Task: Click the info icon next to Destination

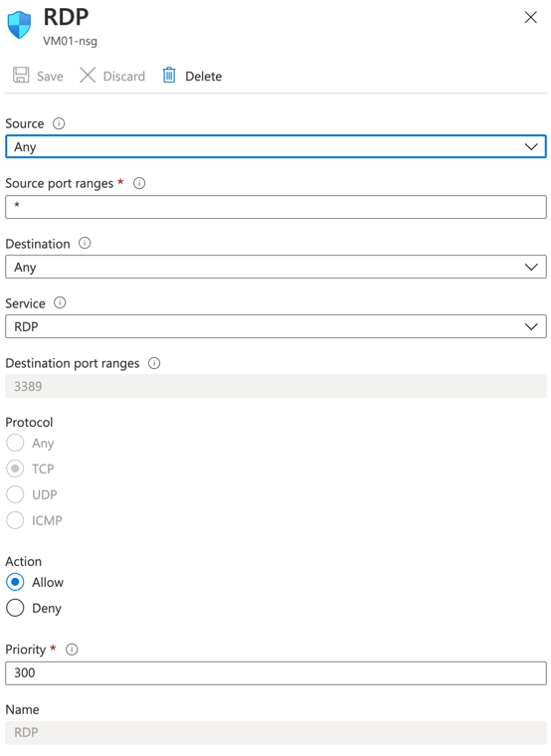Action: [x=85, y=243]
